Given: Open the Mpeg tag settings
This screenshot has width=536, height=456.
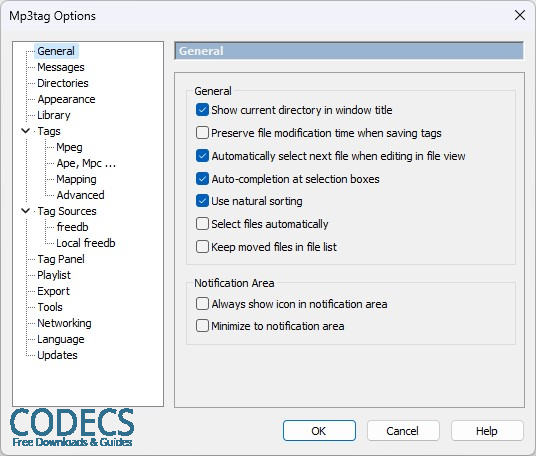Looking at the screenshot, I should point(69,147).
